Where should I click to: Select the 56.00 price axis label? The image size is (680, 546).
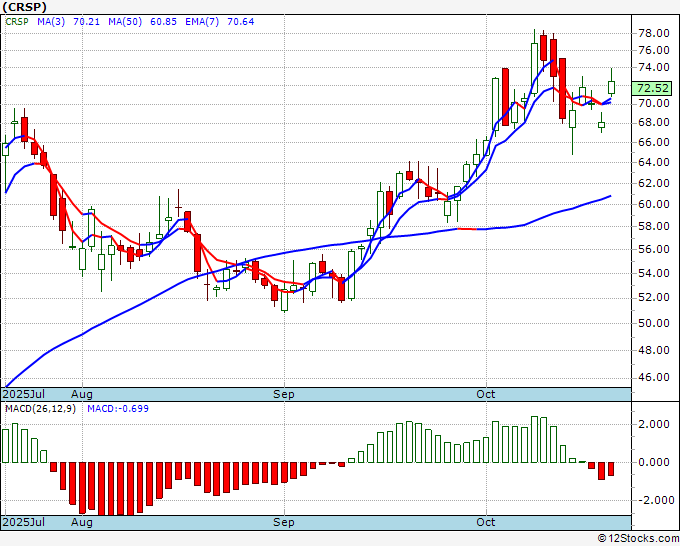point(654,249)
